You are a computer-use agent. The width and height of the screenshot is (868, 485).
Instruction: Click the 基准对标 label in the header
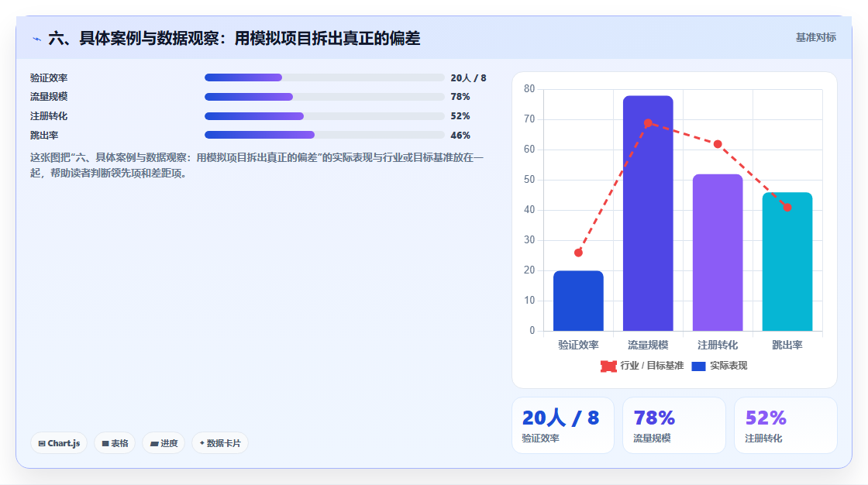click(815, 38)
